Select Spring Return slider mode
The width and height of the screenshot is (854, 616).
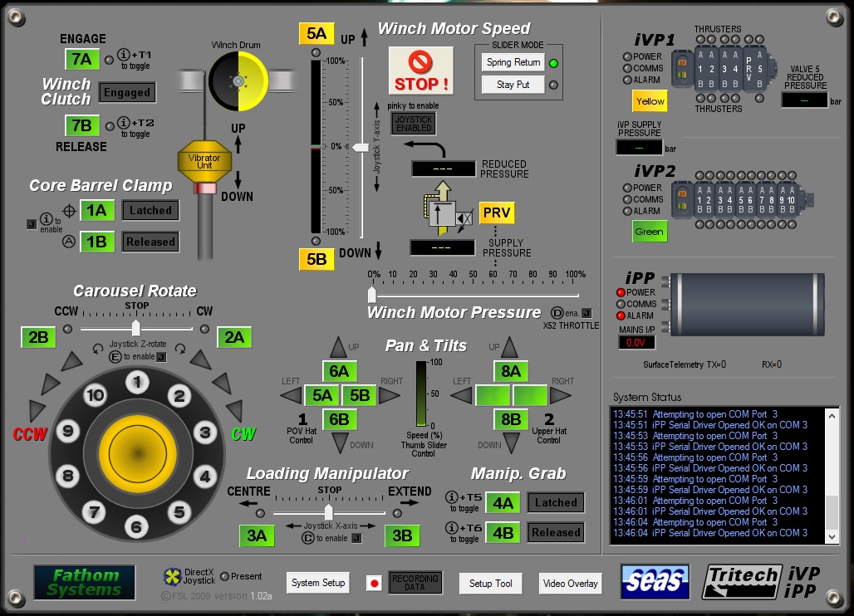(x=513, y=62)
